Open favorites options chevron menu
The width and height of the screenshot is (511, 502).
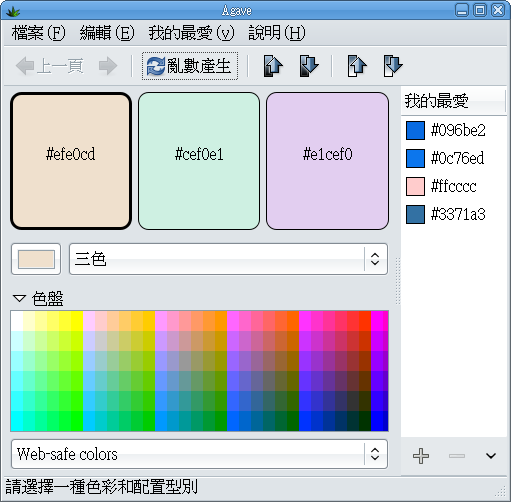[x=491, y=456]
